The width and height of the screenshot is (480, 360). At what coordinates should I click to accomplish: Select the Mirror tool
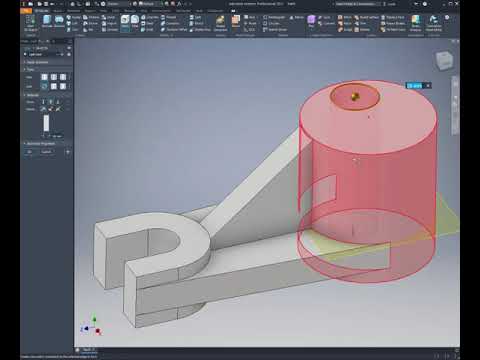click(x=297, y=17)
